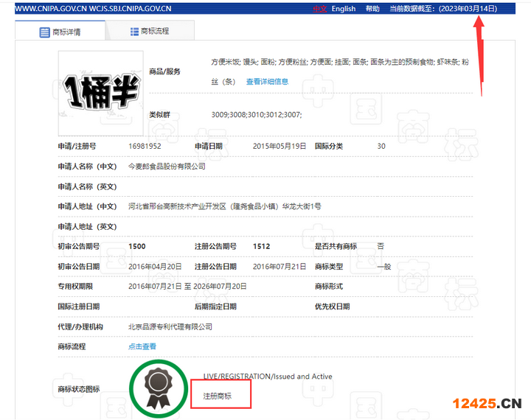Click the 1桶半 trademark image
Image resolution: width=531 pixels, height=420 pixels.
(x=101, y=94)
